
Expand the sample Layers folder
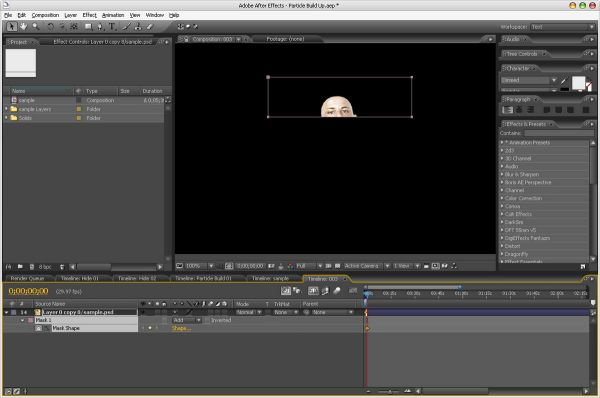(x=6, y=109)
